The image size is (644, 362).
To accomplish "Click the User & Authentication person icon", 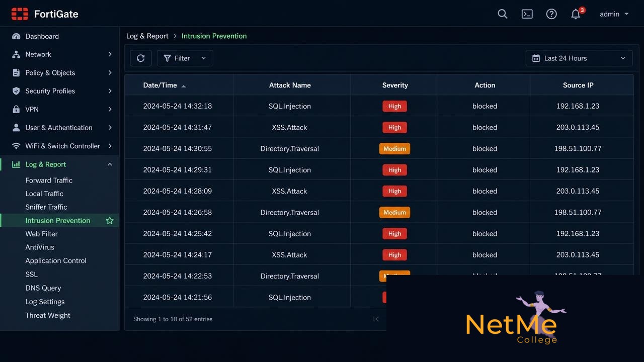I will [x=16, y=128].
